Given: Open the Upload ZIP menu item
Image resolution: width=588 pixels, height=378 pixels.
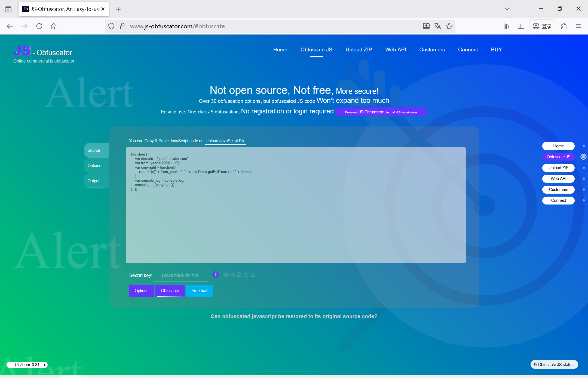Looking at the screenshot, I should [359, 49].
